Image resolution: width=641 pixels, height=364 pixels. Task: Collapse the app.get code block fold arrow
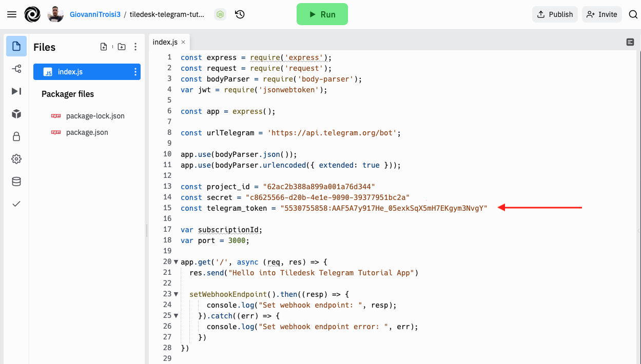coord(176,262)
